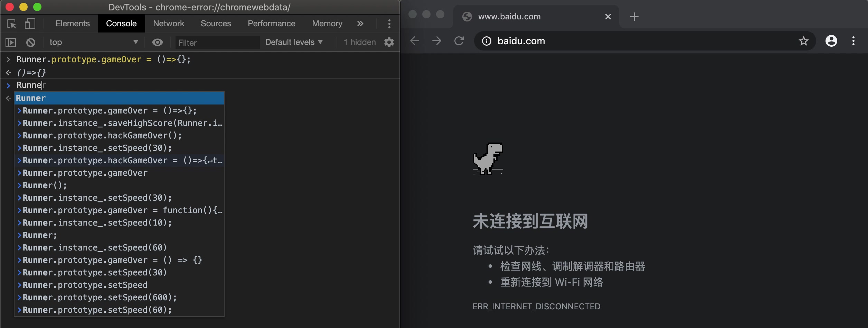Clear the console icon
The width and height of the screenshot is (868, 328).
pos(31,43)
